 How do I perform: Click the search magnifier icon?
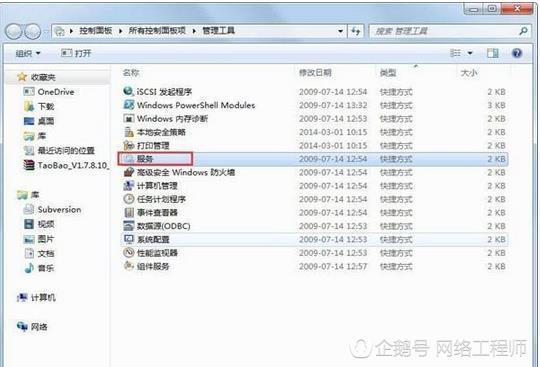[x=523, y=31]
